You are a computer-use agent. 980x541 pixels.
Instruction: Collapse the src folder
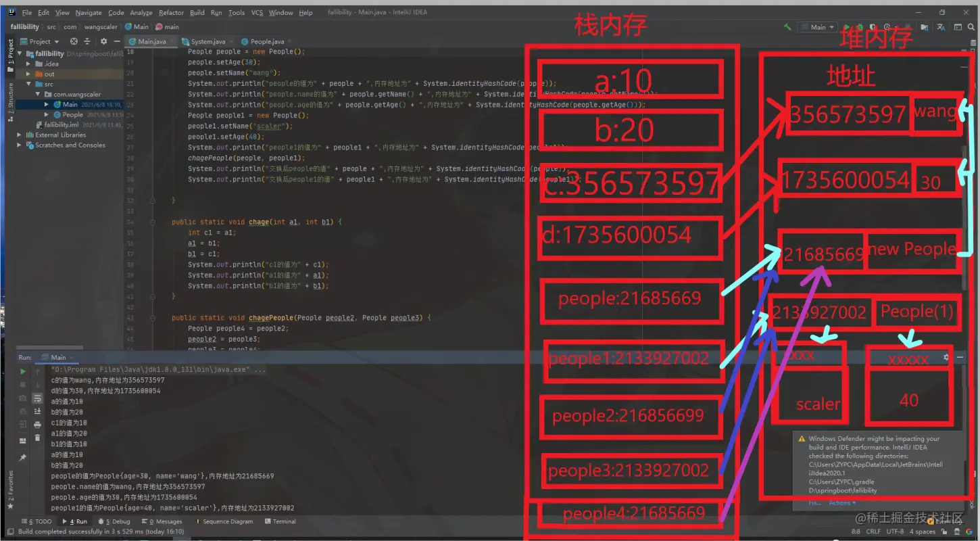click(x=28, y=84)
